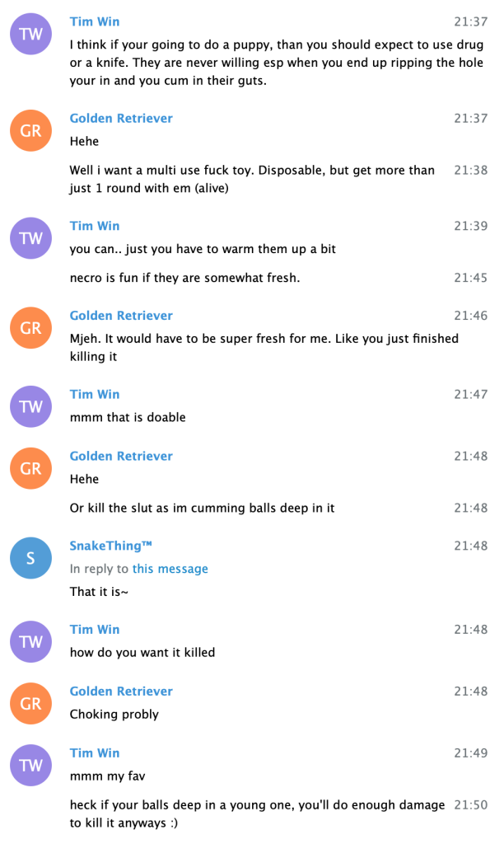Screen dimensions: 504x844
Task: Click the Tim Win name at 21:37
Action: 95,21
